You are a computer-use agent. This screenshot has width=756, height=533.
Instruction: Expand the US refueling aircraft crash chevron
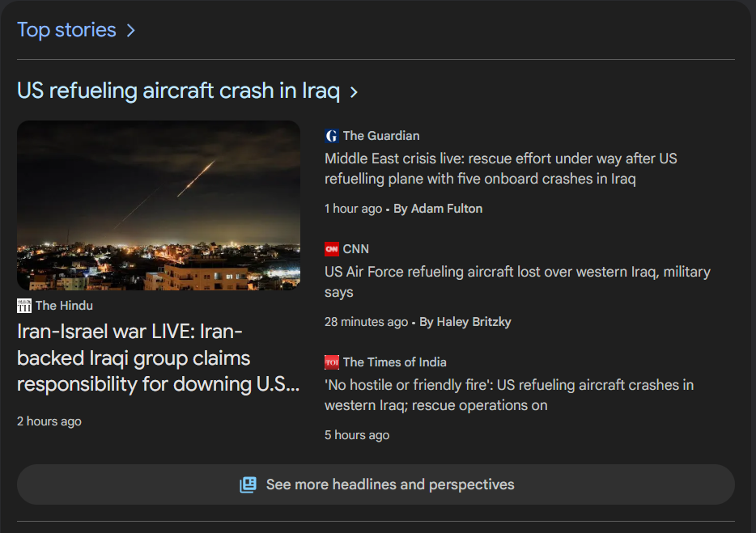point(354,92)
